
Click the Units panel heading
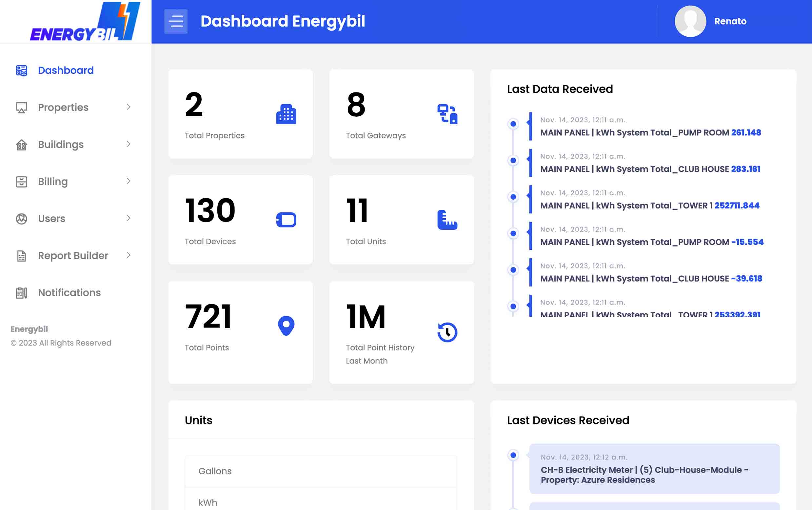198,420
